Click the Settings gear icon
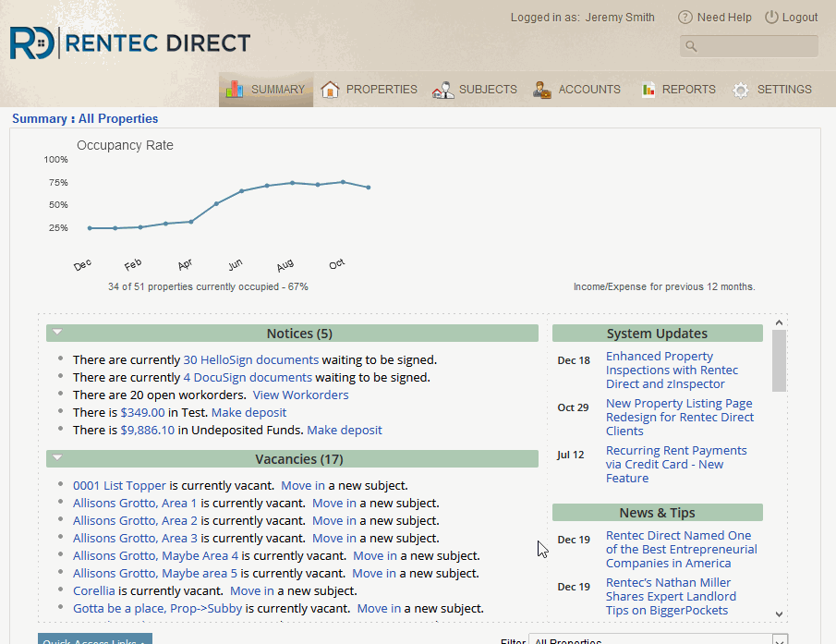This screenshot has height=644, width=836. [x=741, y=90]
